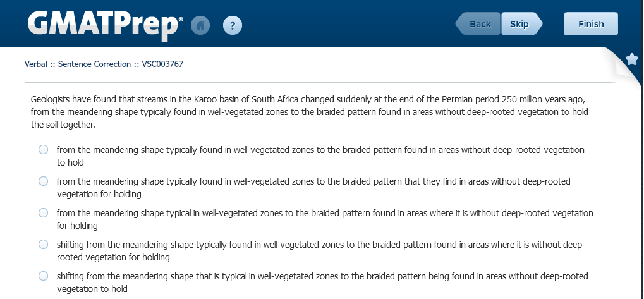644x299 pixels.
Task: Bookmark this question with the star icon
Action: point(631,59)
